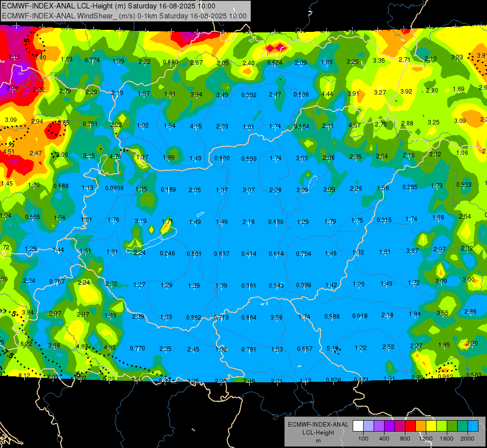Click the lime yellow-green legend swatch

point(442,426)
